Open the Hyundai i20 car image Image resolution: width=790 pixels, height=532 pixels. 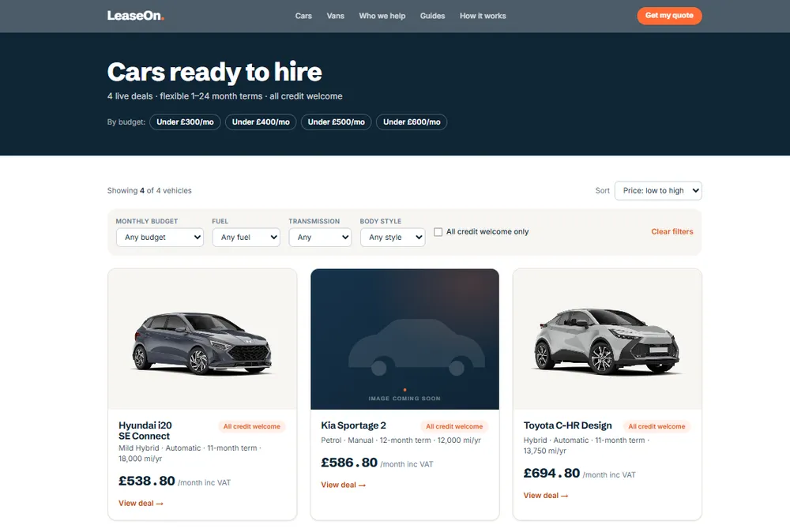[202, 339]
